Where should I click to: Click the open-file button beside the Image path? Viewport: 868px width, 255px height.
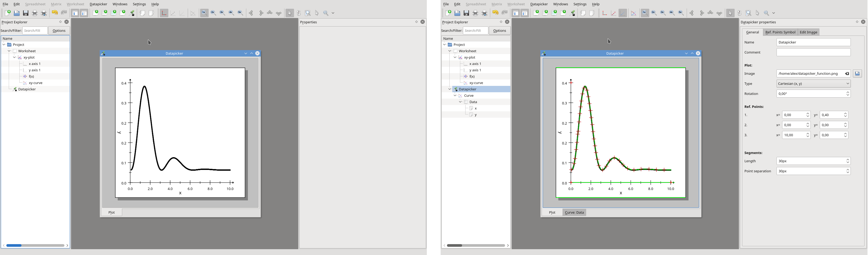point(857,73)
